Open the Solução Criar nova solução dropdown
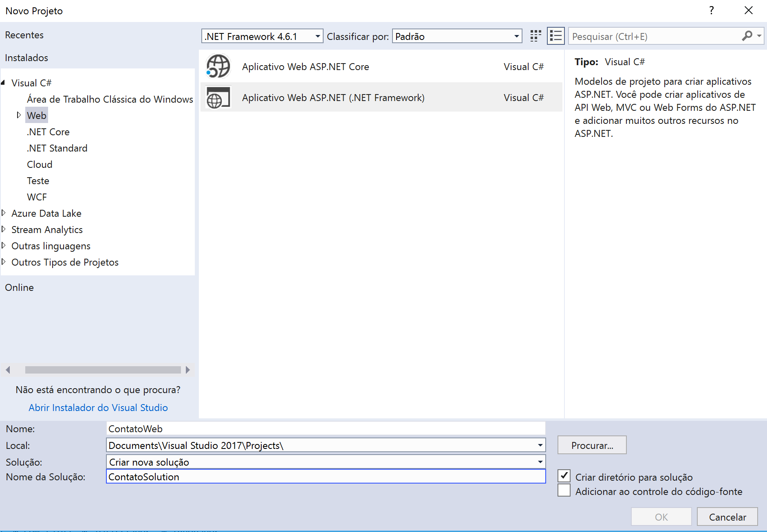The height and width of the screenshot is (532, 767). pyautogui.click(x=540, y=462)
